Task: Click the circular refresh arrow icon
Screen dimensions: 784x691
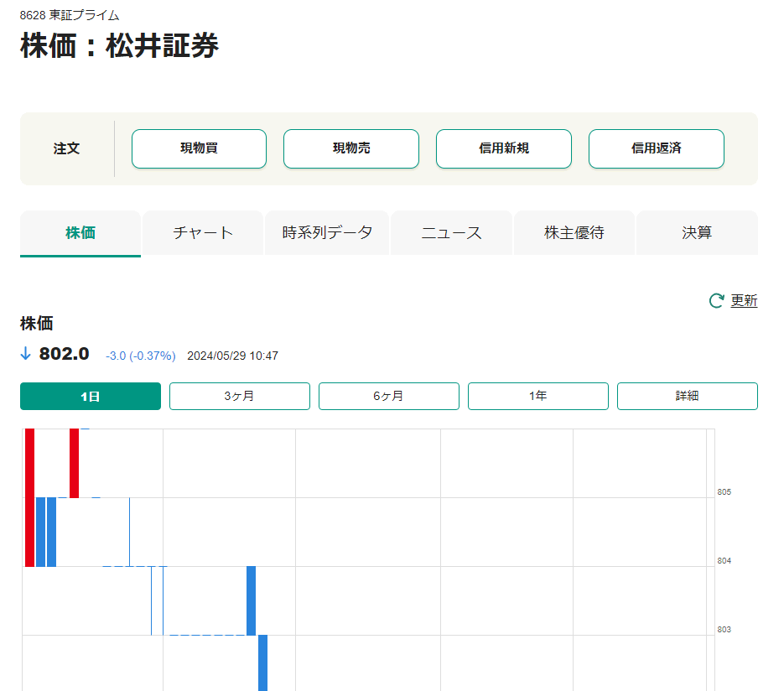Action: click(x=716, y=300)
